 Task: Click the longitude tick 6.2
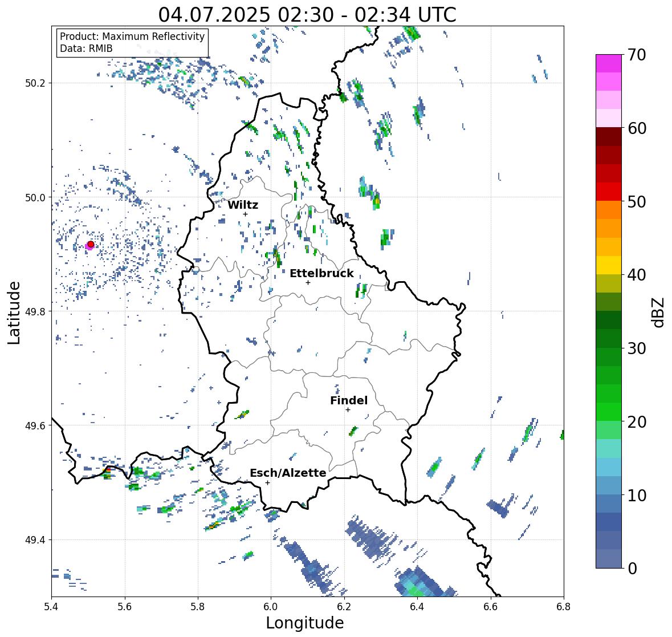point(344,607)
